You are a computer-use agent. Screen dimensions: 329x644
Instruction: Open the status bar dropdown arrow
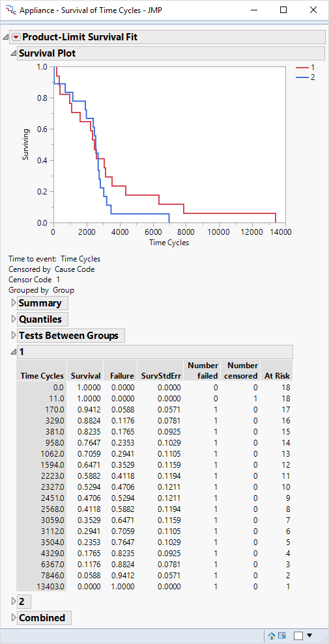(309, 636)
